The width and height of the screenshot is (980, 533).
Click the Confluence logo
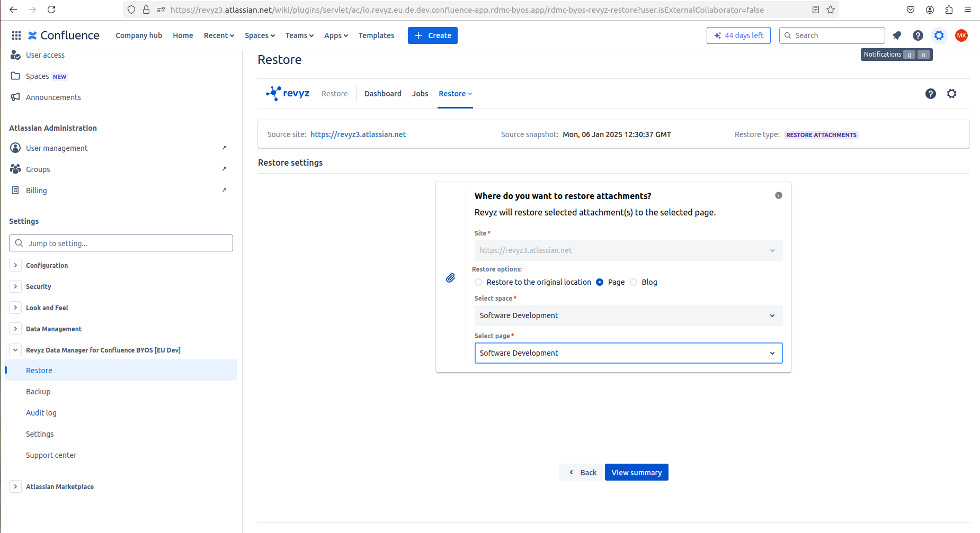(64, 35)
